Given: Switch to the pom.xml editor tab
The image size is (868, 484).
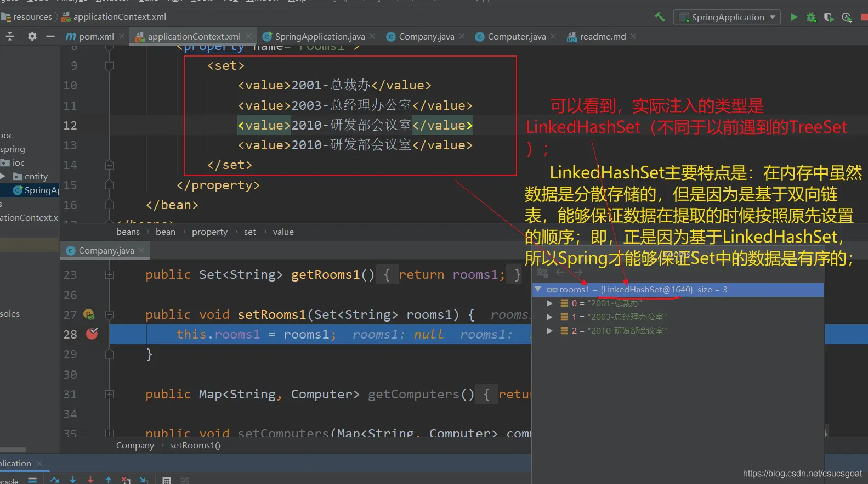Looking at the screenshot, I should click(90, 36).
